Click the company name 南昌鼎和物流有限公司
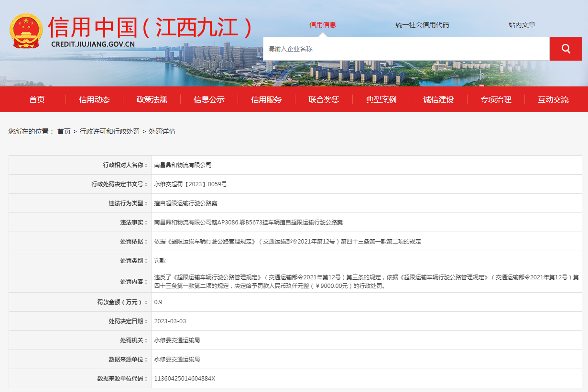 (x=183, y=165)
